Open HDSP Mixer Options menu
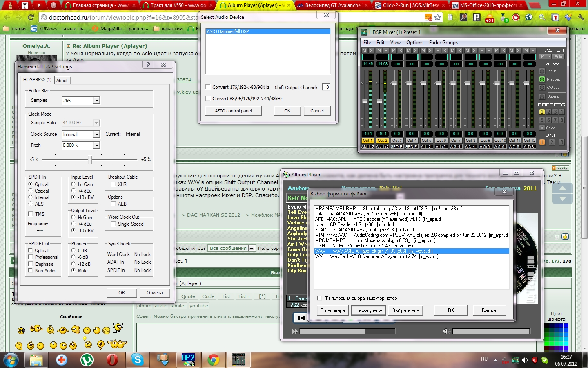Screen dimensions: 588x368 414,43
